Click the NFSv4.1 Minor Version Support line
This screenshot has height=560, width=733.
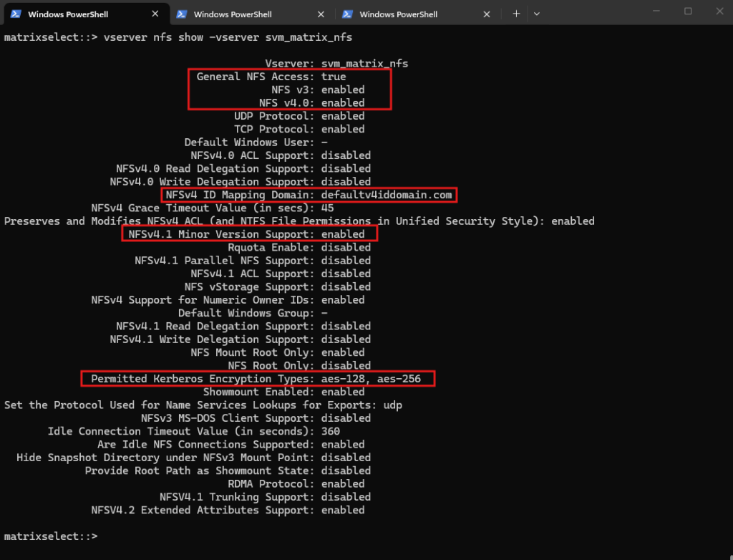click(246, 234)
